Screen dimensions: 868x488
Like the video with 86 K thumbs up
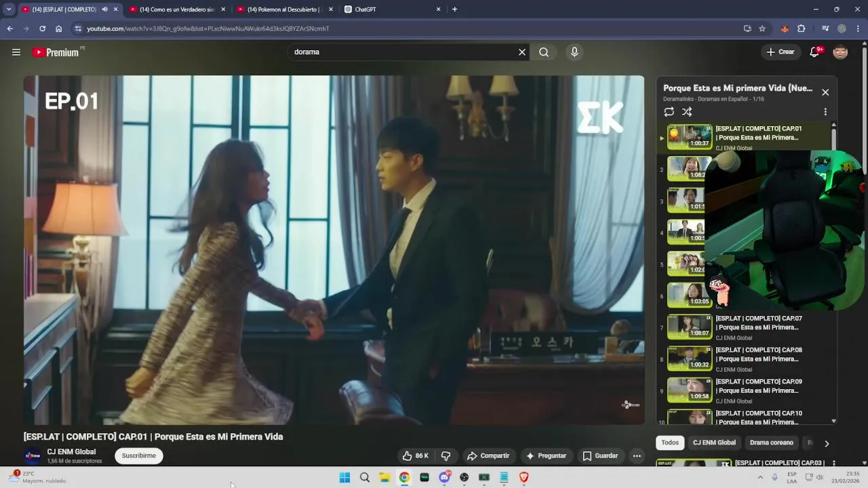pos(415,456)
